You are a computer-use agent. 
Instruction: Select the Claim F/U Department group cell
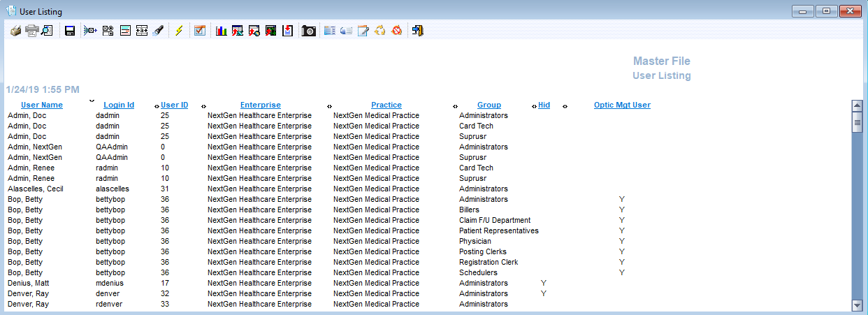[x=495, y=220]
